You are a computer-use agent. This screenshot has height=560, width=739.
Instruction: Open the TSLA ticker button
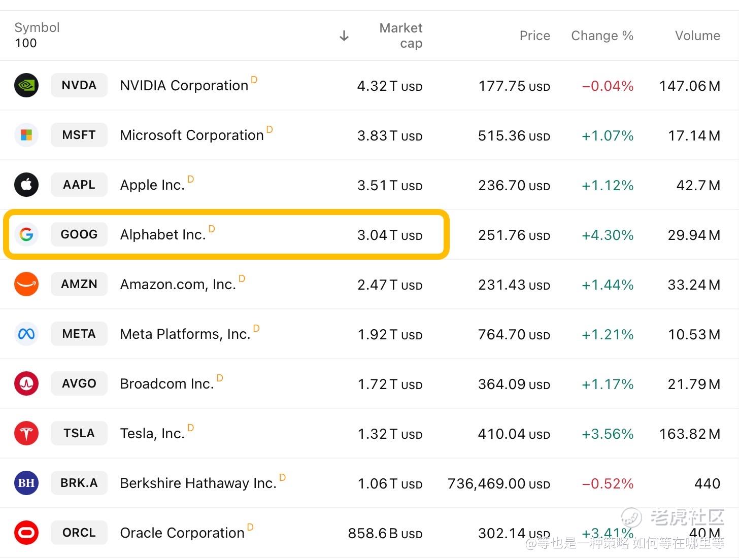(79, 433)
